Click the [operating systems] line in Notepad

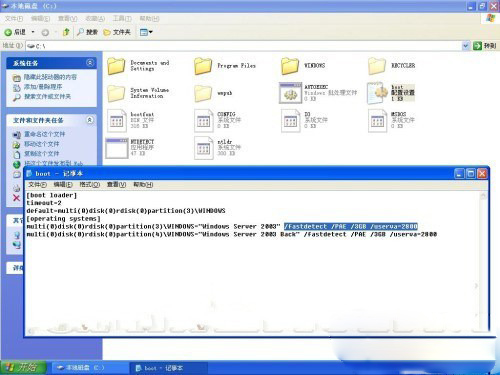(63, 219)
